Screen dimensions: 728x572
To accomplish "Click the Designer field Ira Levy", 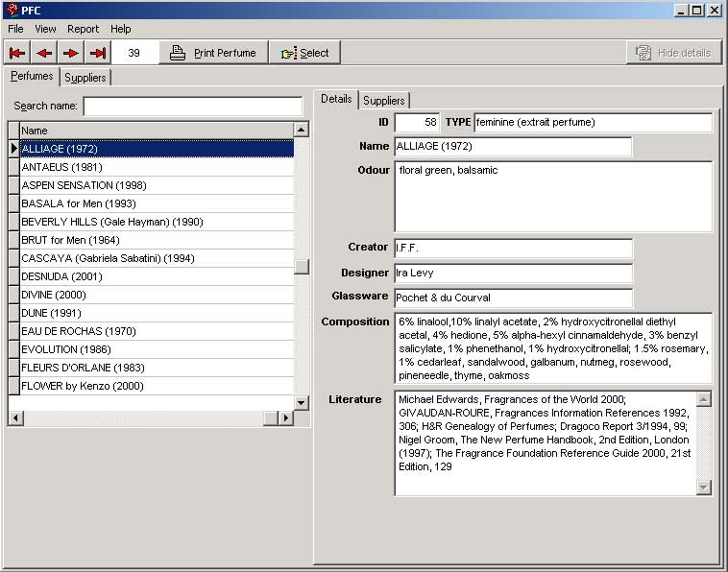I will click(513, 274).
